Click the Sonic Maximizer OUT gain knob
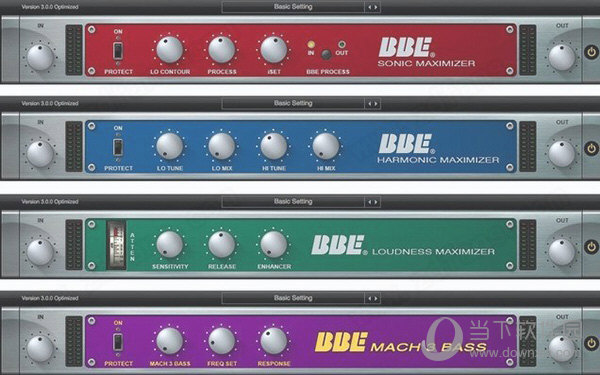The image size is (600, 375). pos(562,57)
